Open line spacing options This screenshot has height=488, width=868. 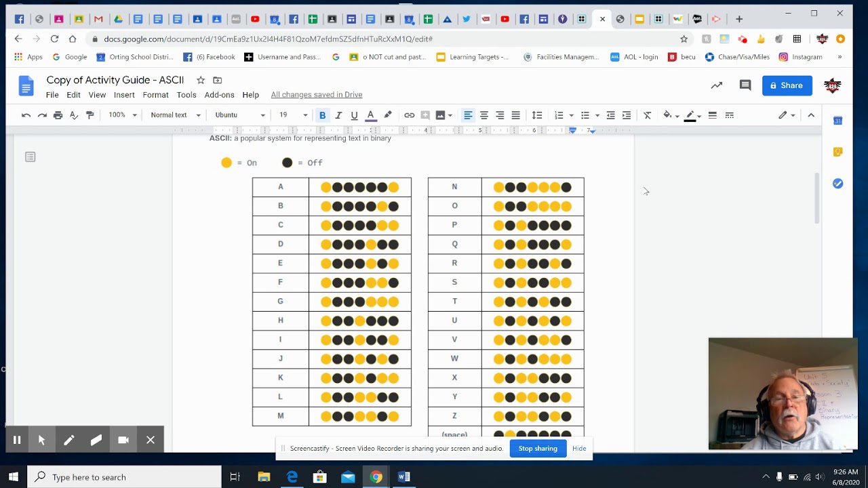[x=537, y=115]
